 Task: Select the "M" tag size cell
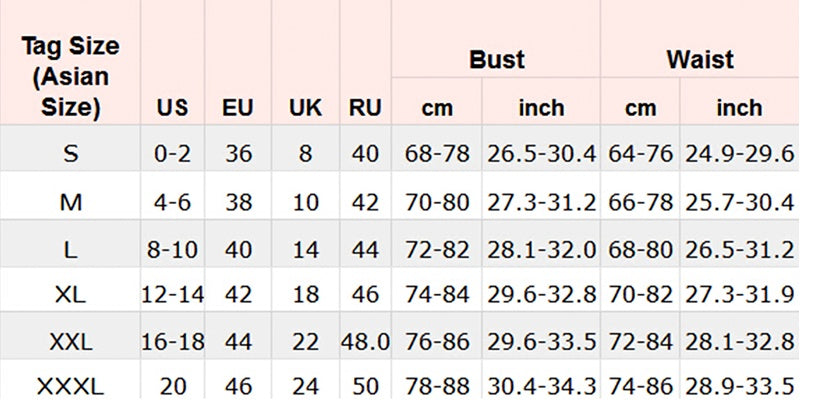coord(70,202)
